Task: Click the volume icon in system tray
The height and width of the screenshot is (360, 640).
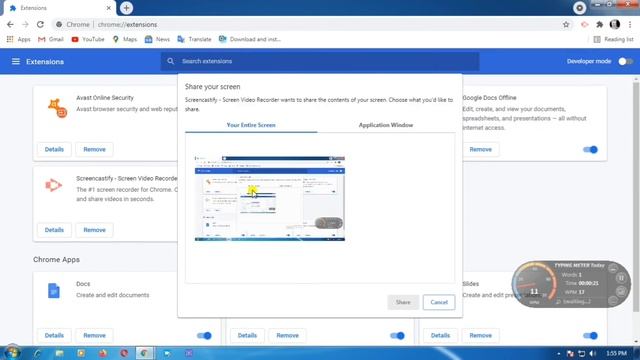Action: click(x=593, y=353)
